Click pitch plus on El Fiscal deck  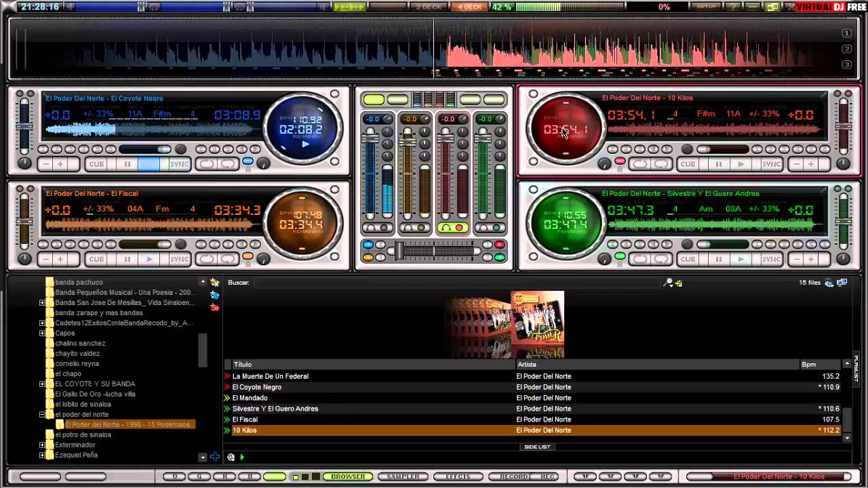coord(60,259)
